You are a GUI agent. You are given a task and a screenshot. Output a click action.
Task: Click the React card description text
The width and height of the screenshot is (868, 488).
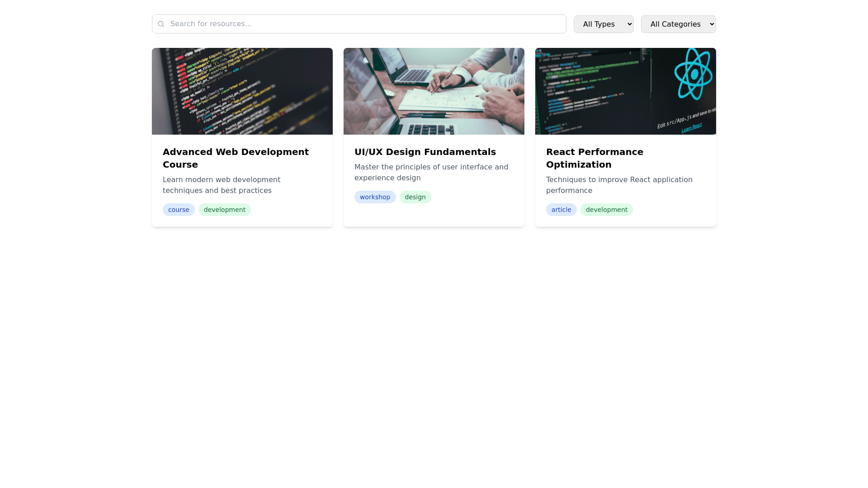point(619,185)
